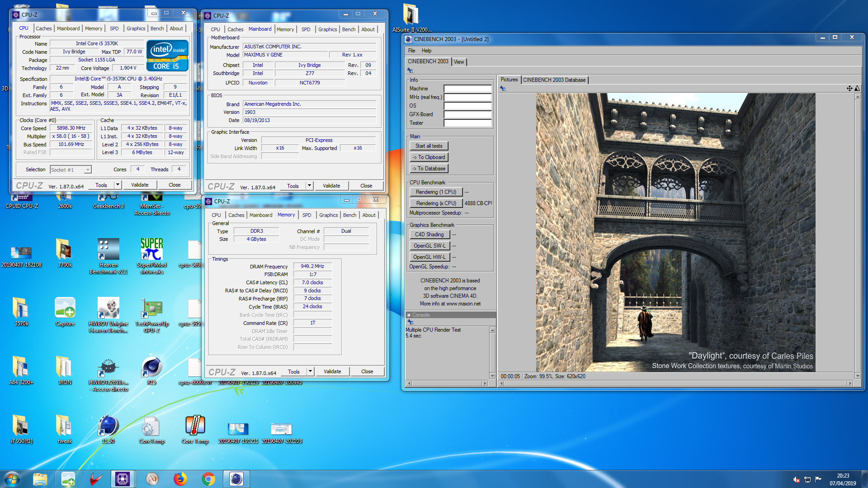Screen dimensions: 868x488
Task: Expand Tools dropdown arrow in Mainboard window
Action: coord(309,186)
